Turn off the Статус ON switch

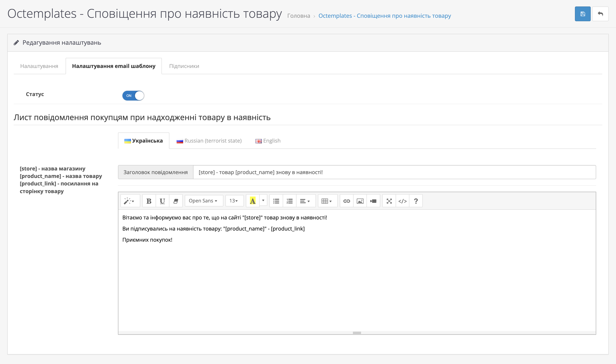pos(133,95)
